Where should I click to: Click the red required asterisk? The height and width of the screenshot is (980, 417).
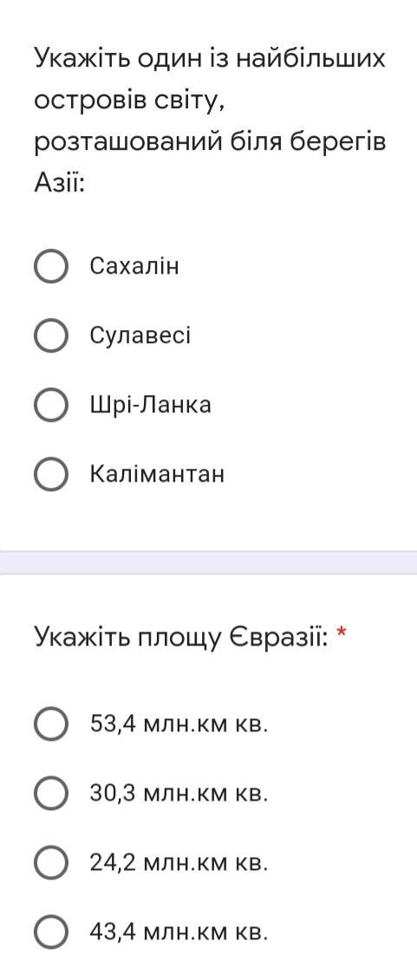pos(342,633)
